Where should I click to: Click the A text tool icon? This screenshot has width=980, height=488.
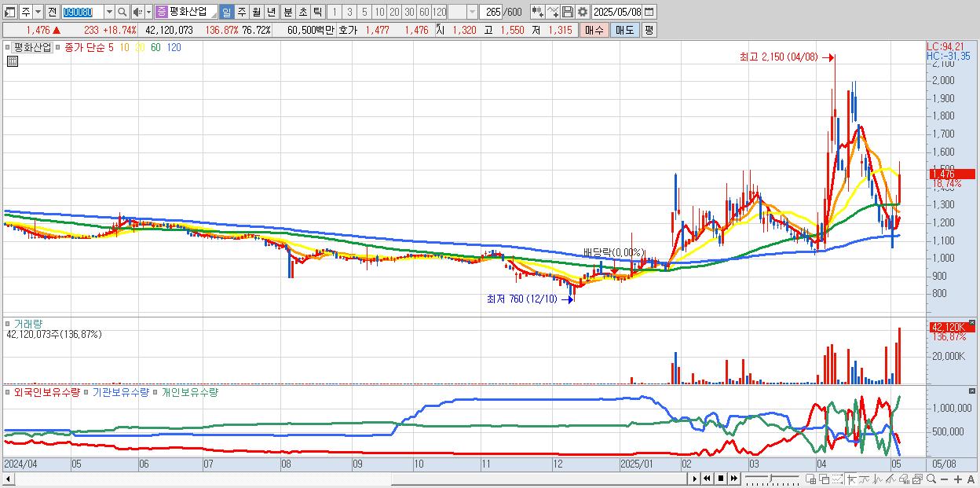pyautogui.click(x=971, y=479)
